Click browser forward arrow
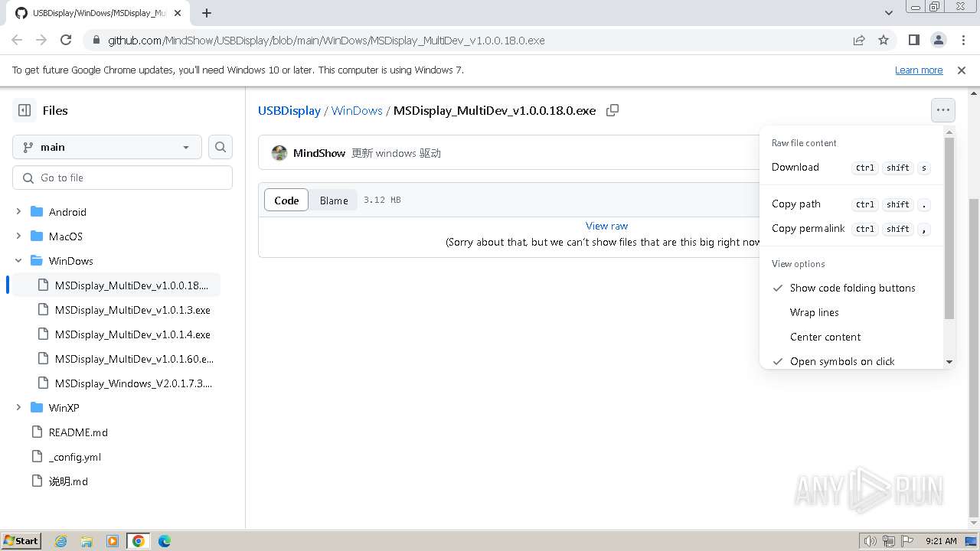980x551 pixels. pyautogui.click(x=41, y=40)
